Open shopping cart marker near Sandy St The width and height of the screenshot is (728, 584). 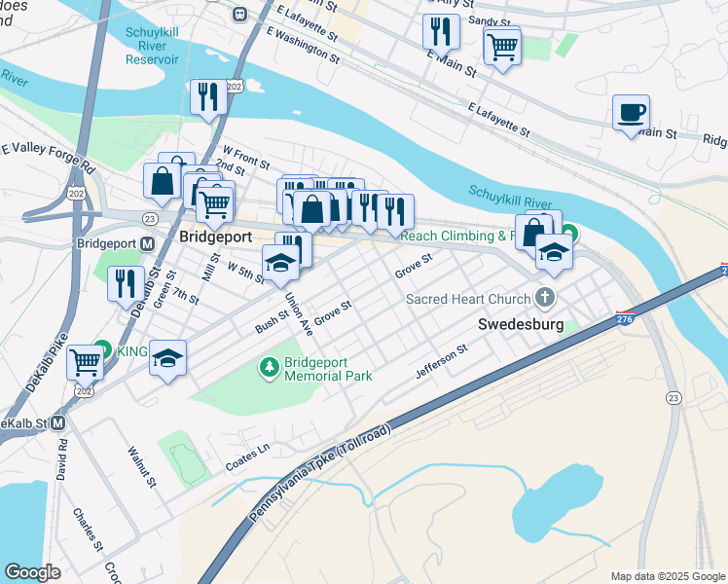pyautogui.click(x=502, y=49)
